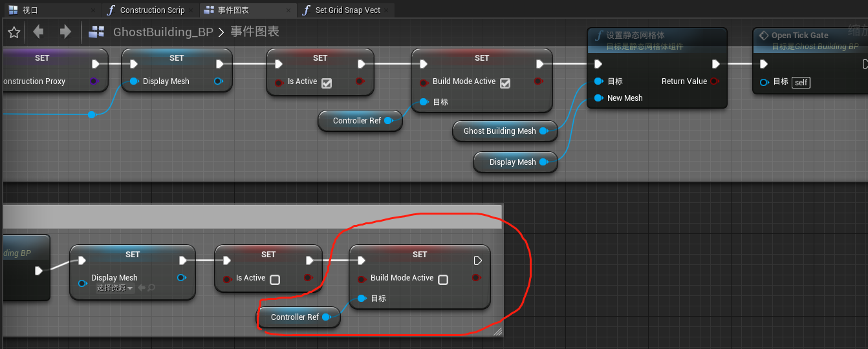This screenshot has height=349, width=868.
Task: Click red output pin of lower Build Mode Active node
Action: (477, 278)
